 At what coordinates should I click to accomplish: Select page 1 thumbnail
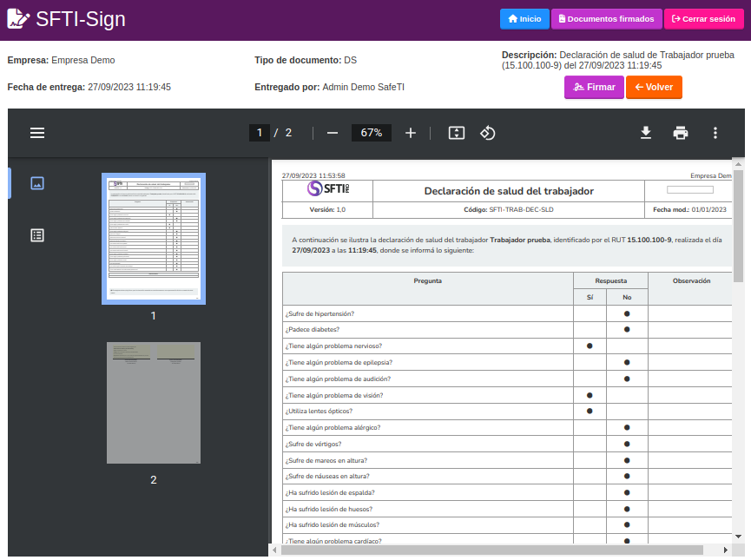point(154,239)
